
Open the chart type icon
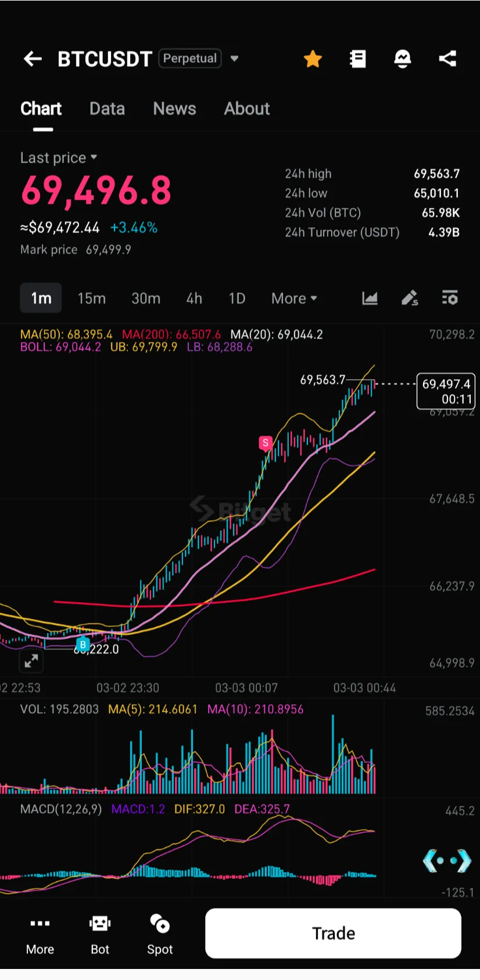tap(370, 298)
